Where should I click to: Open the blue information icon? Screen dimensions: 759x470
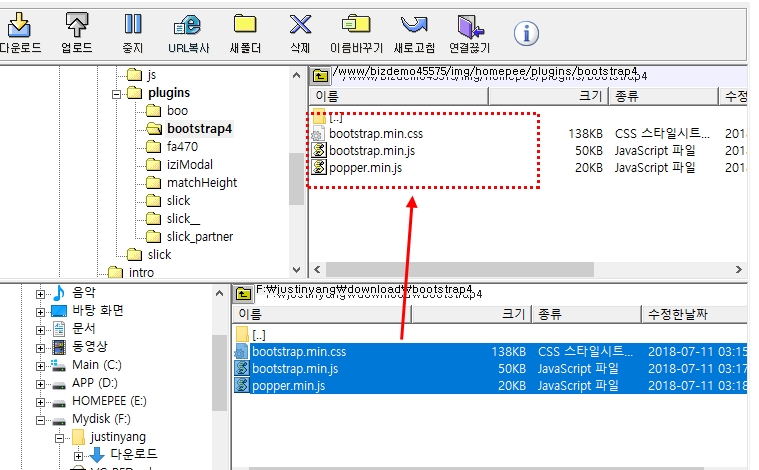tap(526, 32)
